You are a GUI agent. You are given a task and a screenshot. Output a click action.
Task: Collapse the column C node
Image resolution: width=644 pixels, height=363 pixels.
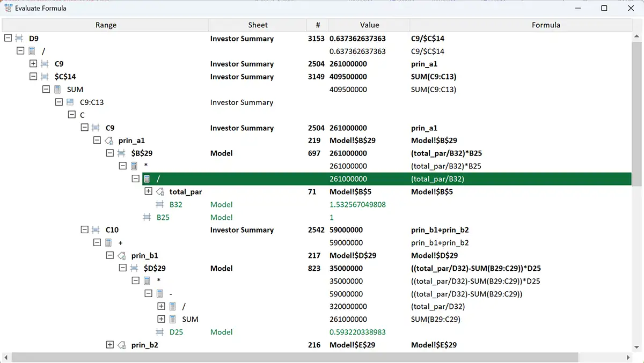coord(72,115)
